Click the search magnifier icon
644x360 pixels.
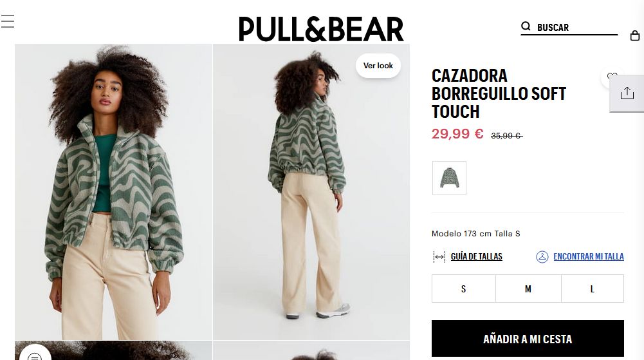tap(526, 26)
